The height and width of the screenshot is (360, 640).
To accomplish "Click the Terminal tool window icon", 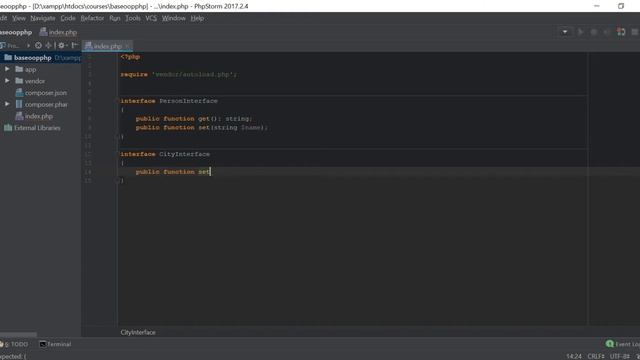I will pos(42,344).
